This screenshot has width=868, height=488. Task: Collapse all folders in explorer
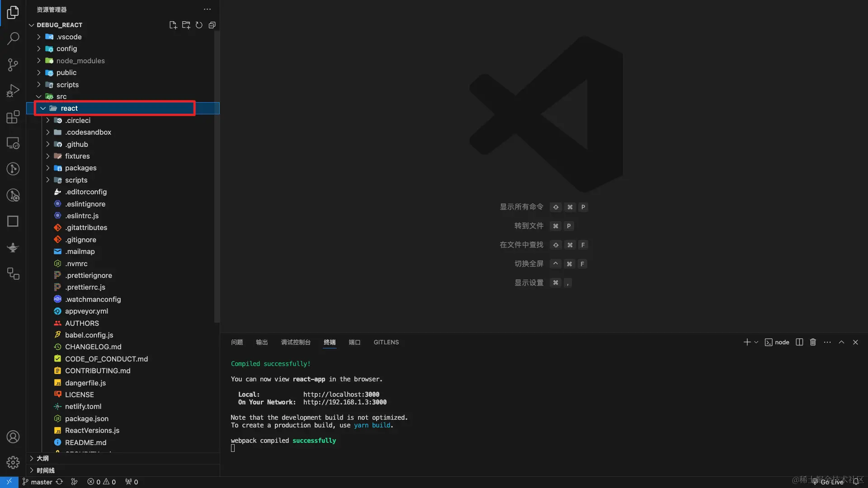coord(212,25)
